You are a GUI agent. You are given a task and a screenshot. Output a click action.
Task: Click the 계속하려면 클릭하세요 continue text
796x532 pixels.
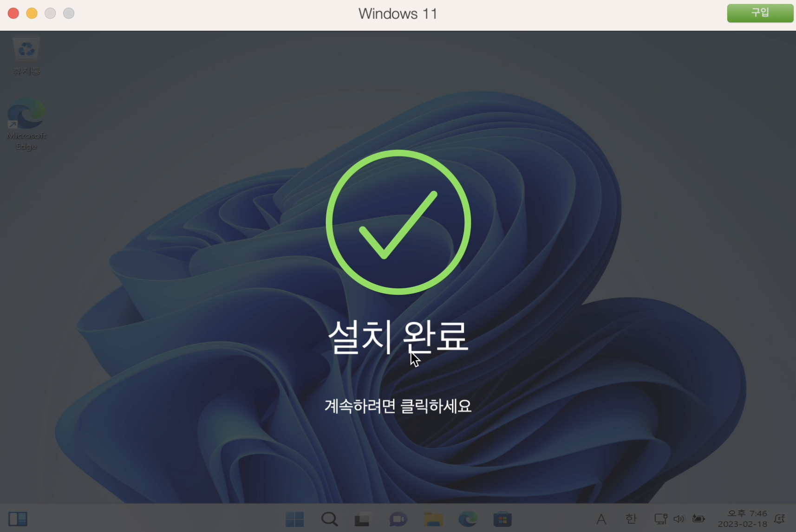point(398,406)
